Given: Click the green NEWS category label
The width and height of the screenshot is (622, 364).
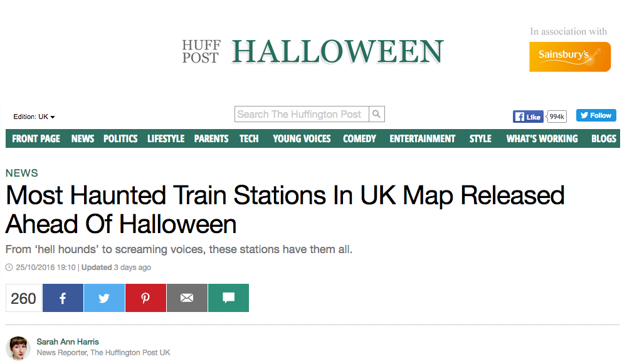Looking at the screenshot, I should [x=22, y=174].
